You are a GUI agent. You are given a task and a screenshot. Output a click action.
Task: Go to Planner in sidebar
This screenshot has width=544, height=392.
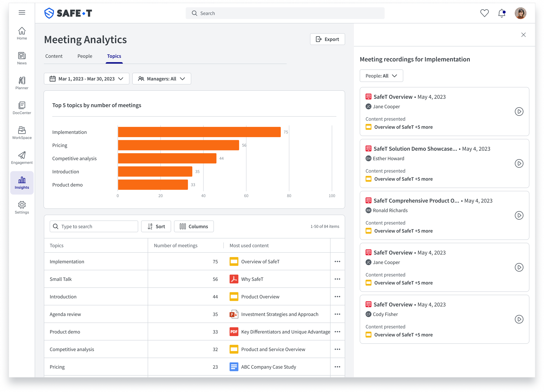(x=22, y=83)
